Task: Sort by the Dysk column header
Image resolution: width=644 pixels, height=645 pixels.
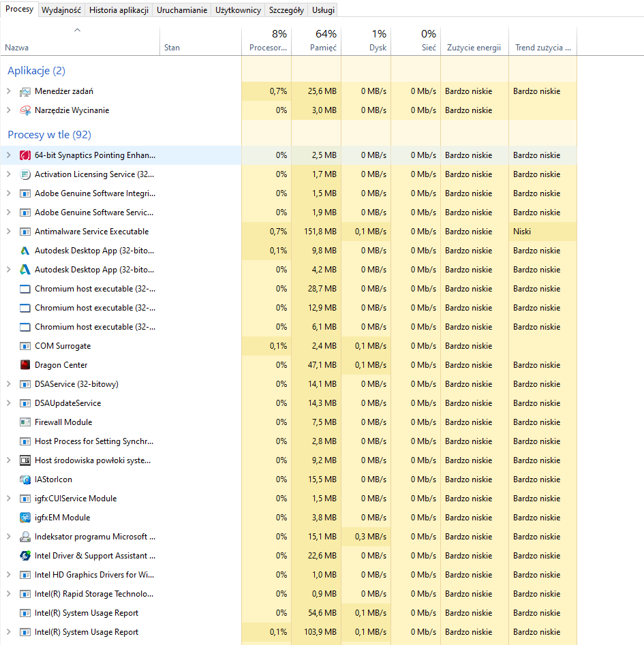Action: (366, 41)
